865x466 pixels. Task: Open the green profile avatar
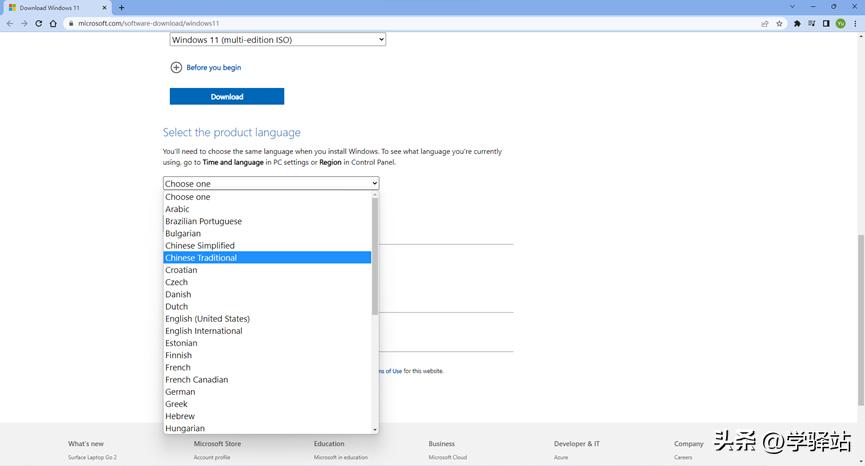click(841, 24)
